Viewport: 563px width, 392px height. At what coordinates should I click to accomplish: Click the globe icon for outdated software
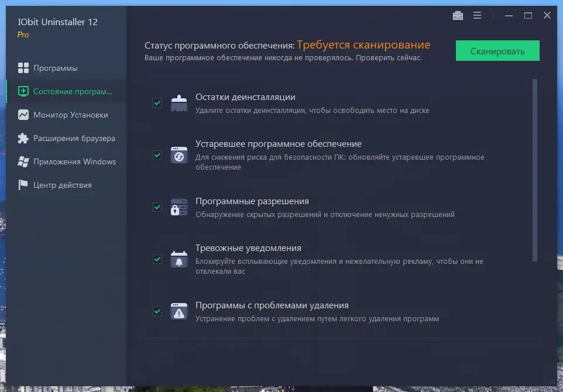tap(178, 155)
